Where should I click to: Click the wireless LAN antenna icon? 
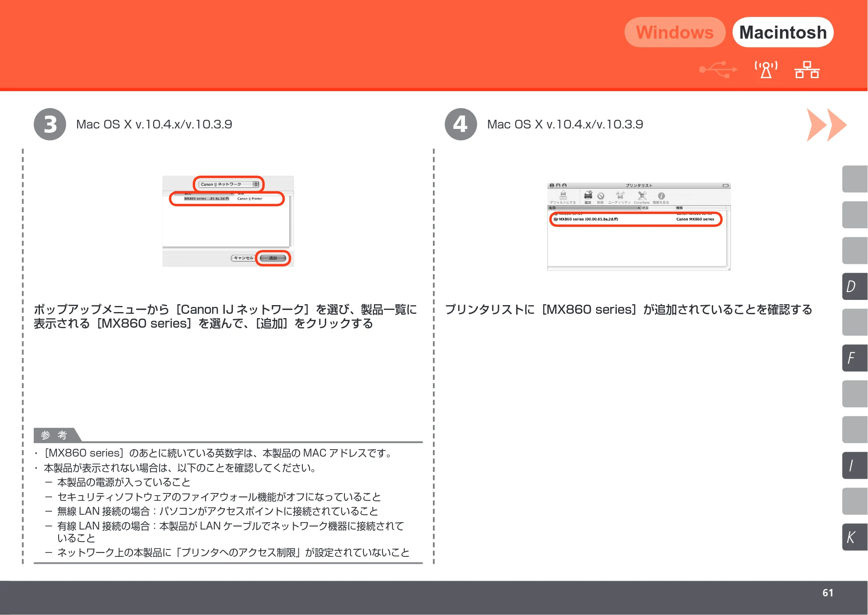(x=766, y=69)
